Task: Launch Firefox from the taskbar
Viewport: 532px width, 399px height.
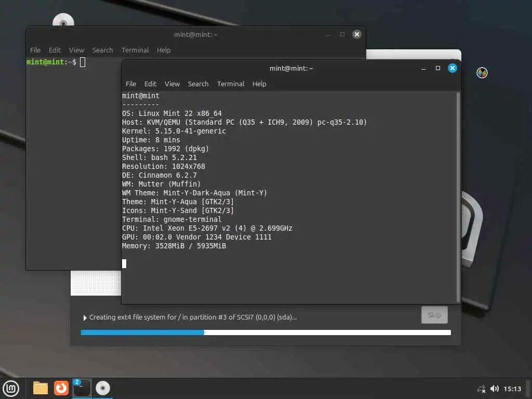Action: tap(61, 388)
